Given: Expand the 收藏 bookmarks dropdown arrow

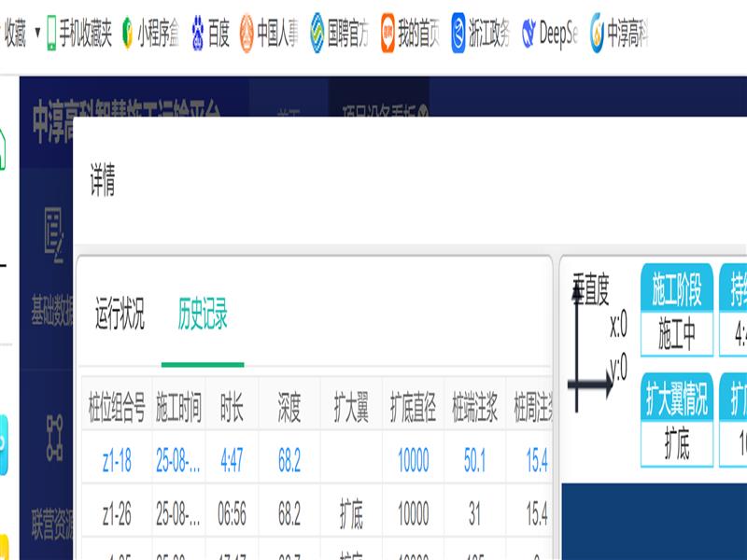Looking at the screenshot, I should pos(37,35).
